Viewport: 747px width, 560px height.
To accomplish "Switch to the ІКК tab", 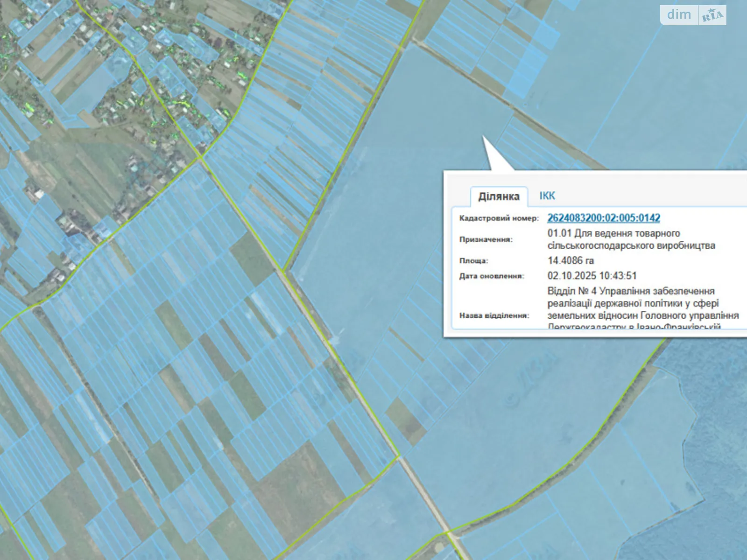I will (x=547, y=196).
